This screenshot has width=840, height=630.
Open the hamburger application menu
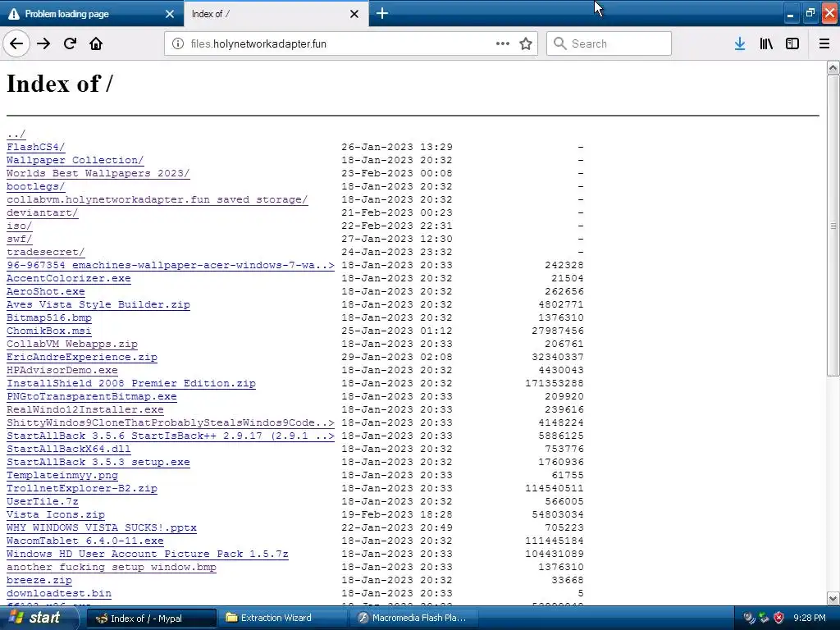coord(824,43)
